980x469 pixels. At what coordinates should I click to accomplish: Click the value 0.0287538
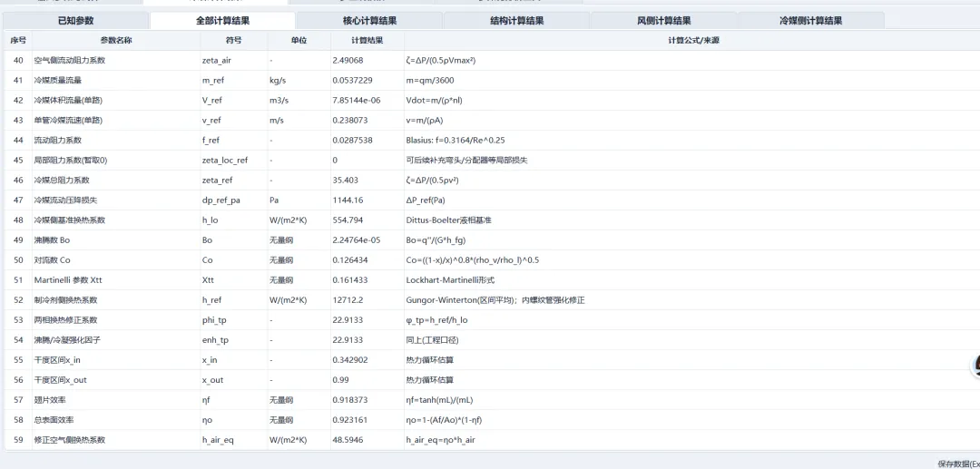352,141
